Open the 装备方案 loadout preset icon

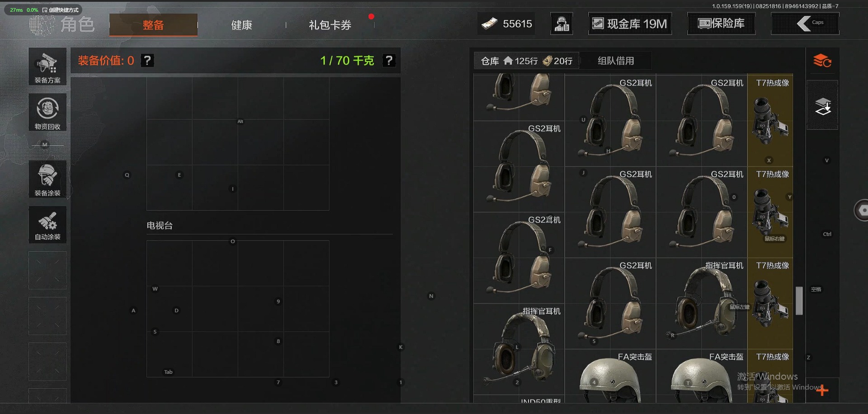47,66
